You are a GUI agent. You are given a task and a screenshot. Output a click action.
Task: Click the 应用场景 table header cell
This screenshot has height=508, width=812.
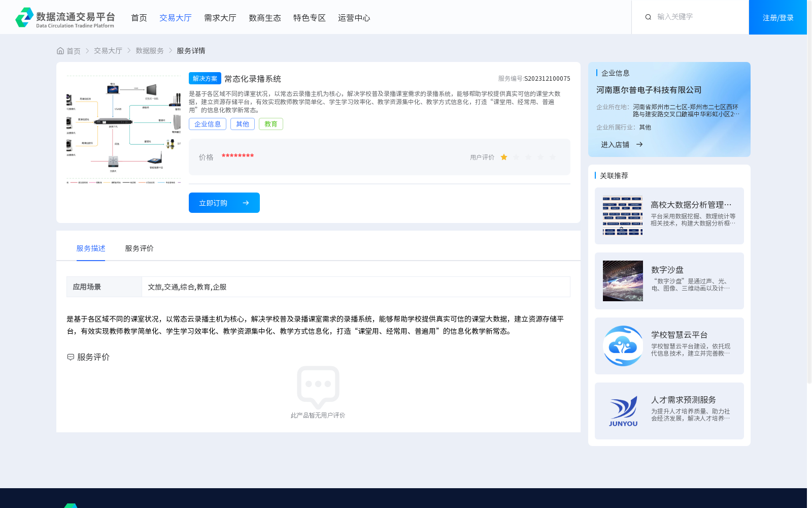(104, 287)
